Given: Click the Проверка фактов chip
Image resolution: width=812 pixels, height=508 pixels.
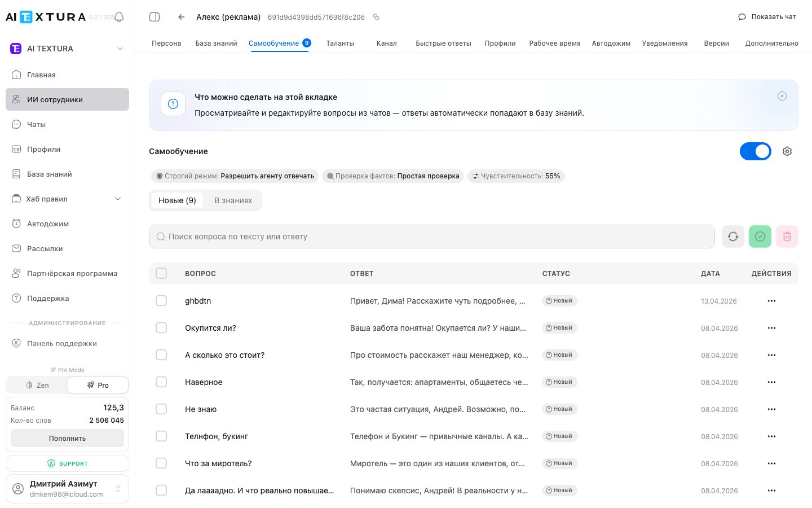Looking at the screenshot, I should pyautogui.click(x=393, y=176).
